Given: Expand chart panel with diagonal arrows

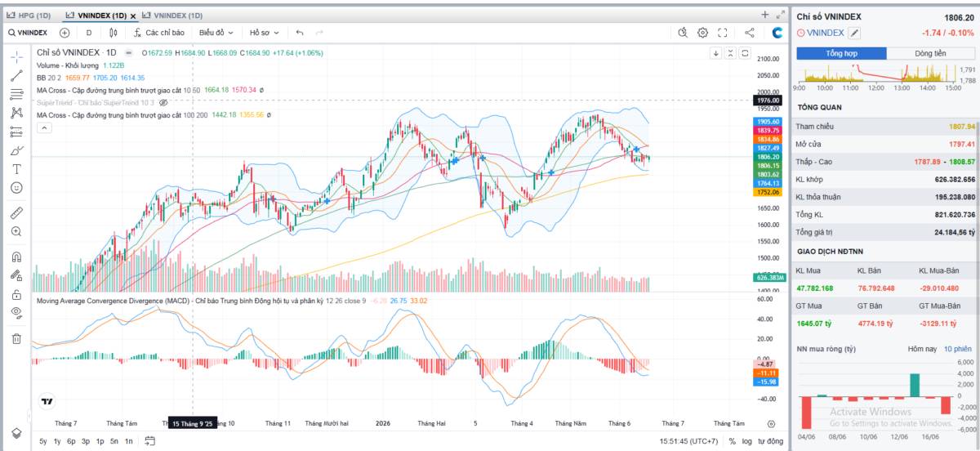Looking at the screenshot, I should tap(779, 15).
